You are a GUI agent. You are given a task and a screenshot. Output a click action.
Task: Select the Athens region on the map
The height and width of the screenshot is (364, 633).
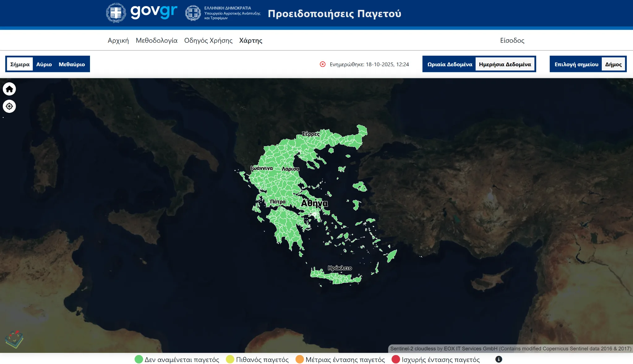313,204
